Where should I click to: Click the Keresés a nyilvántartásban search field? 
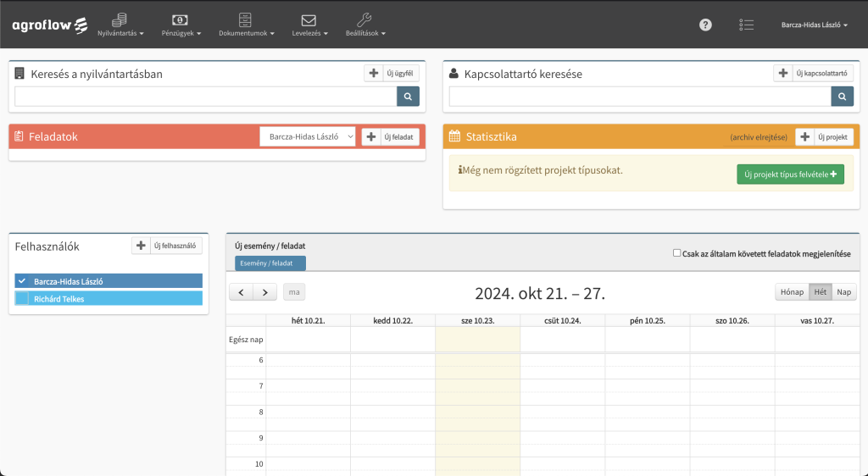(x=205, y=97)
